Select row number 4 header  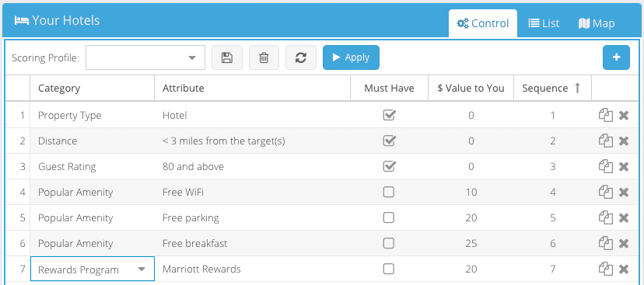click(18, 193)
